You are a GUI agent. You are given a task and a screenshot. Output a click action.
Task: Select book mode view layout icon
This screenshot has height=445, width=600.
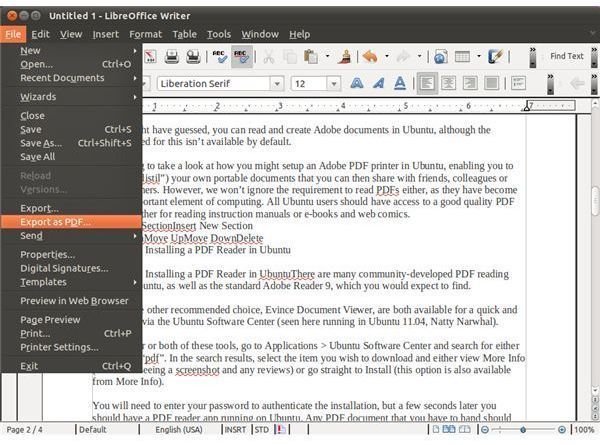click(464, 429)
